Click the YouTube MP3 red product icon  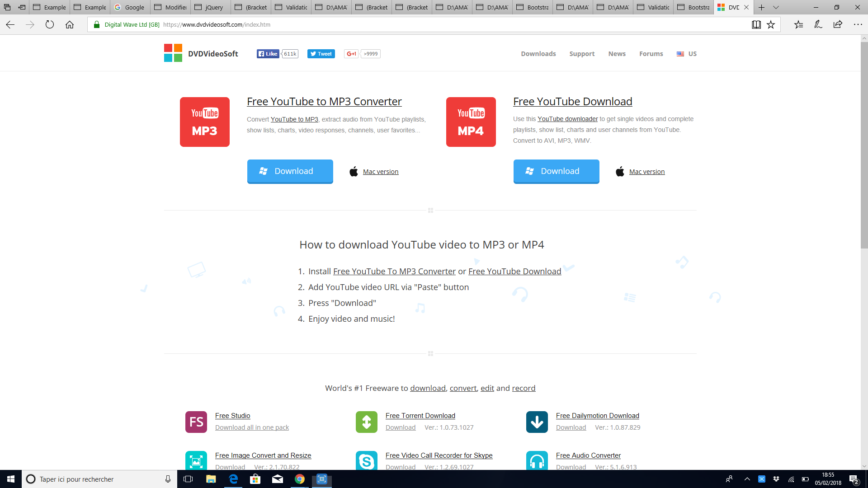[205, 122]
